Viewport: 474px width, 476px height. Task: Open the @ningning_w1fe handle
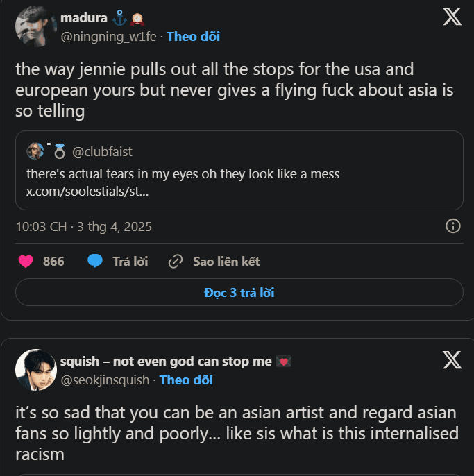[x=109, y=37]
